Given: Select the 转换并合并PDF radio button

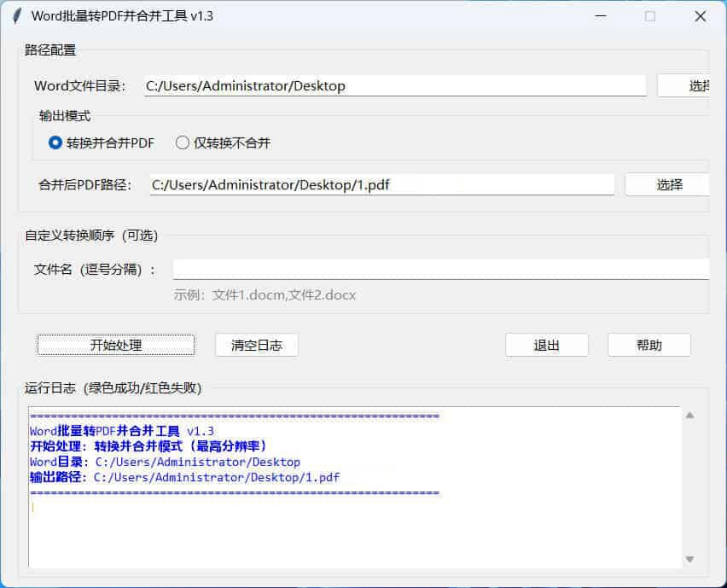Looking at the screenshot, I should point(54,143).
